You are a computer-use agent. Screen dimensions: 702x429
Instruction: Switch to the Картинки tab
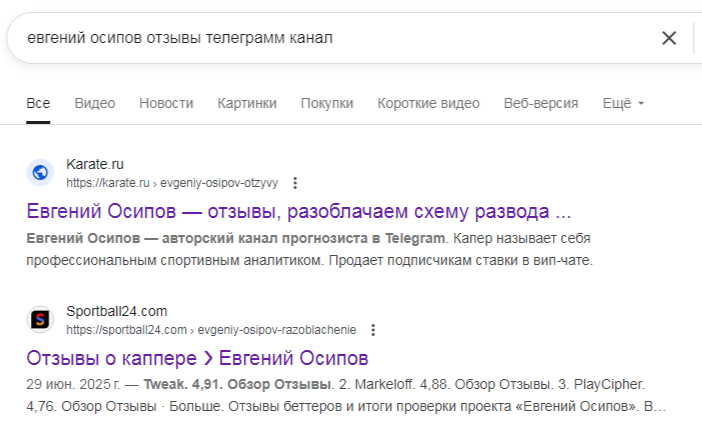click(x=247, y=103)
